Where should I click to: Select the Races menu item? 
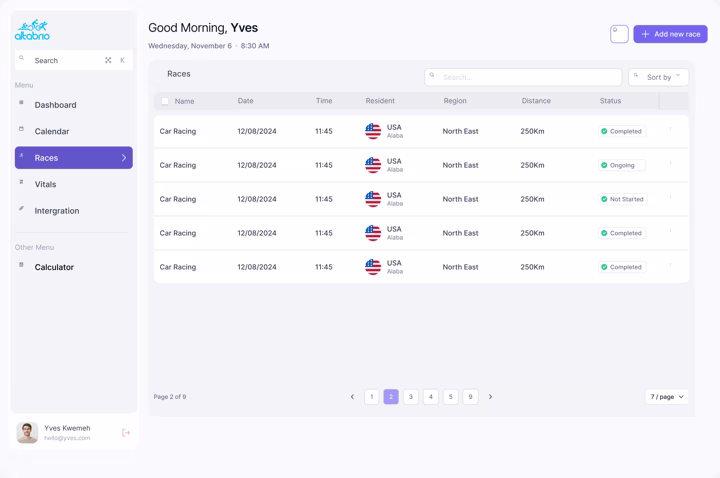(73, 158)
